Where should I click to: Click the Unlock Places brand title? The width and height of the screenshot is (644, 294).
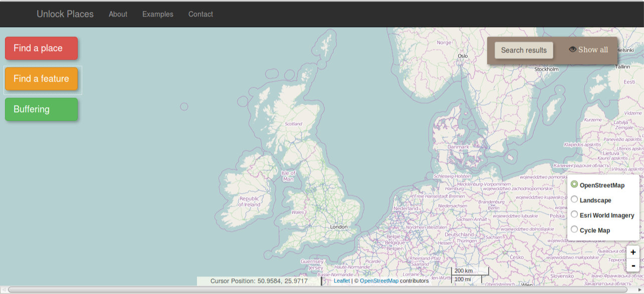(x=65, y=14)
